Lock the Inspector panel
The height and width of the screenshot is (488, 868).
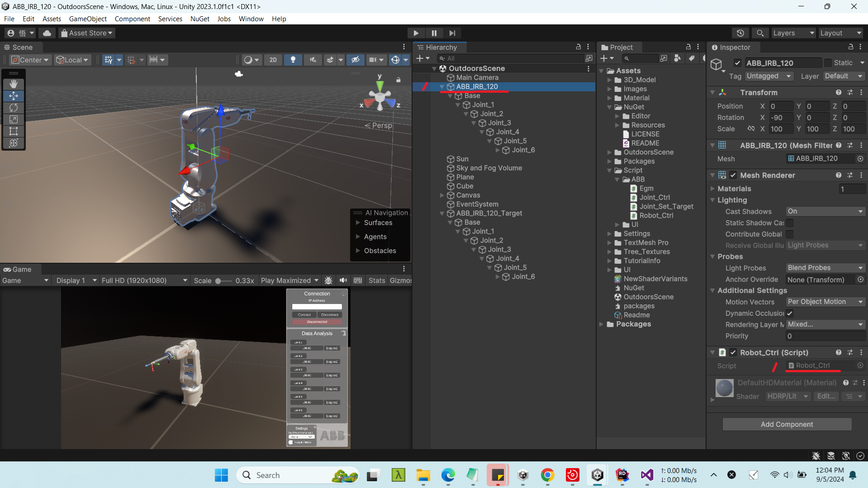(x=851, y=47)
